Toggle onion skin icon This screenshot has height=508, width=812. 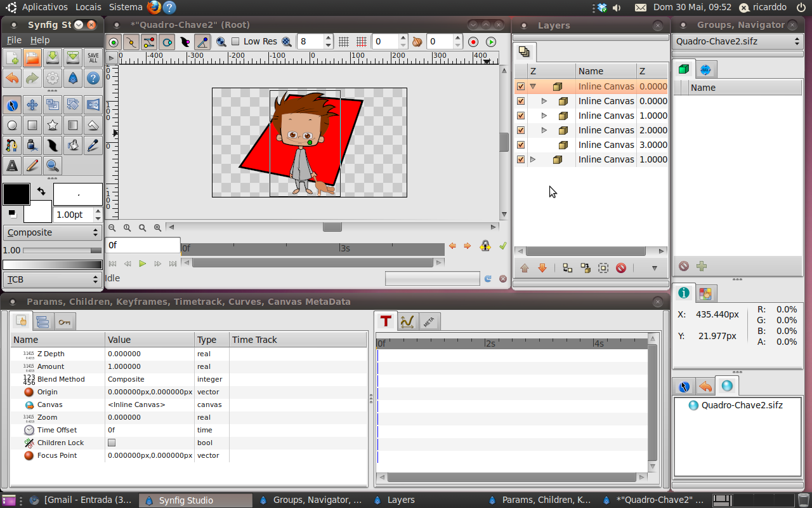click(x=417, y=42)
